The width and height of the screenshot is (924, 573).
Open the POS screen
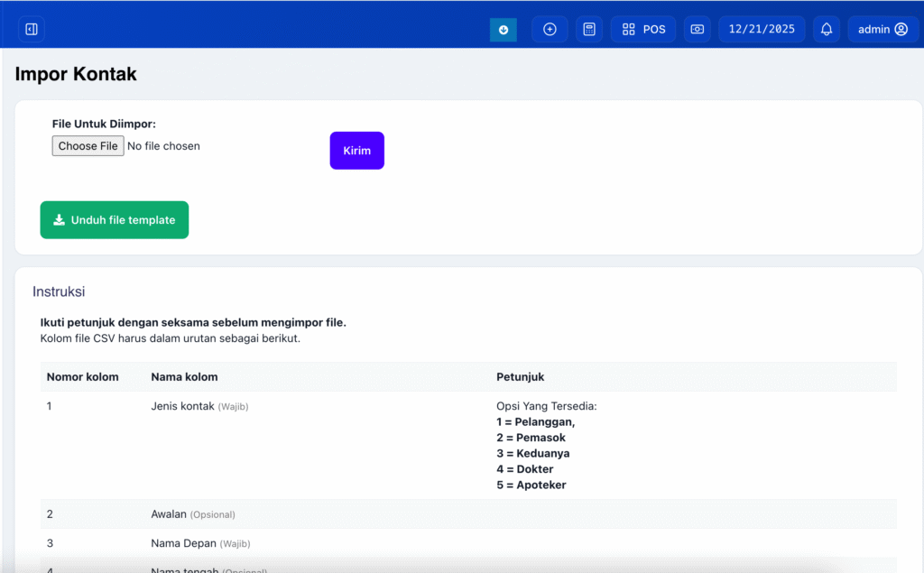pyautogui.click(x=643, y=30)
